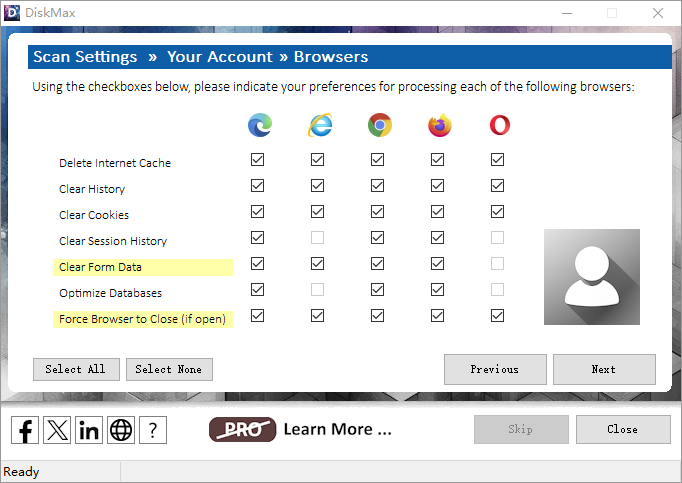Image resolution: width=682 pixels, height=483 pixels.
Task: Open the LinkedIn icon
Action: tap(89, 430)
